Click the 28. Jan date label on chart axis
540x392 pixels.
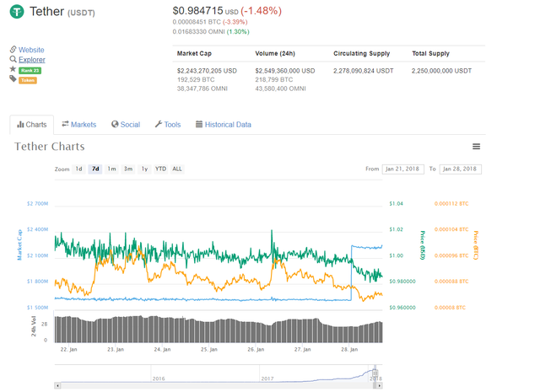click(349, 349)
